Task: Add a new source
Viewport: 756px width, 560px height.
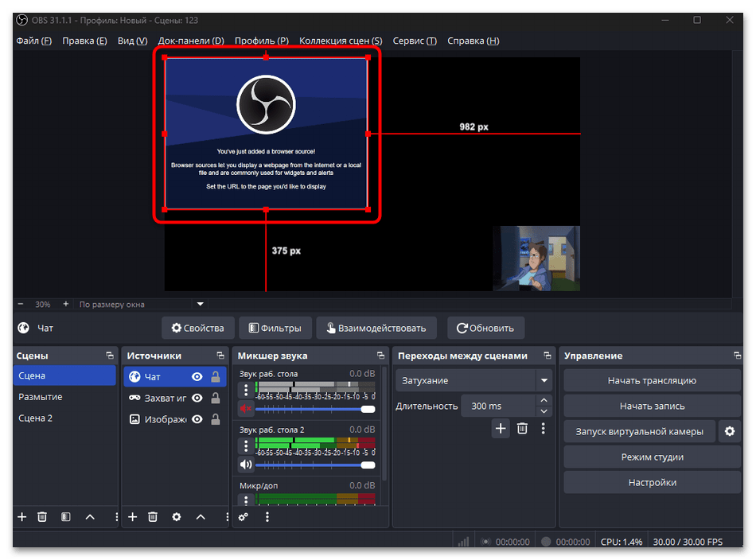Action: pyautogui.click(x=133, y=517)
